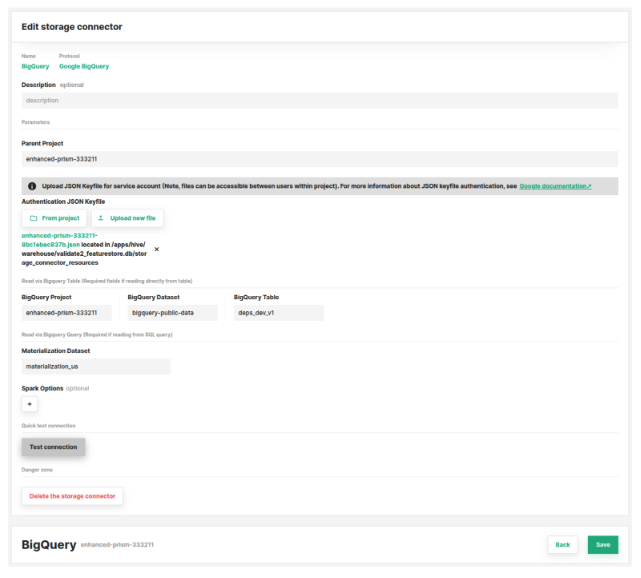The height and width of the screenshot is (578, 641).
Task: Click the 'Authentication JSON Keyfile' label
Action: click(63, 202)
